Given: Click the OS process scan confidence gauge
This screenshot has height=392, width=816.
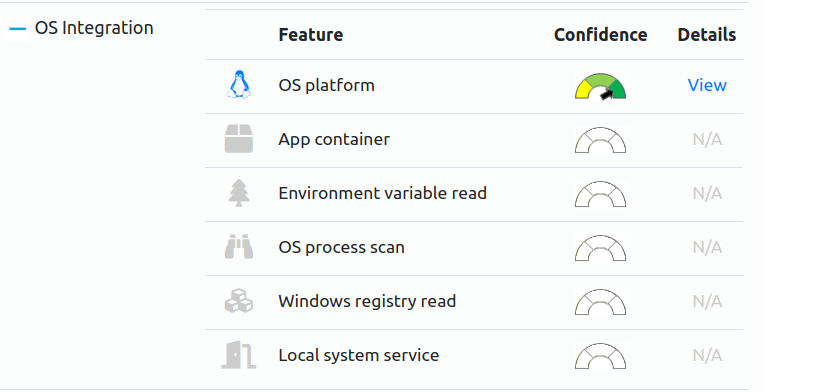Looking at the screenshot, I should coord(601,248).
